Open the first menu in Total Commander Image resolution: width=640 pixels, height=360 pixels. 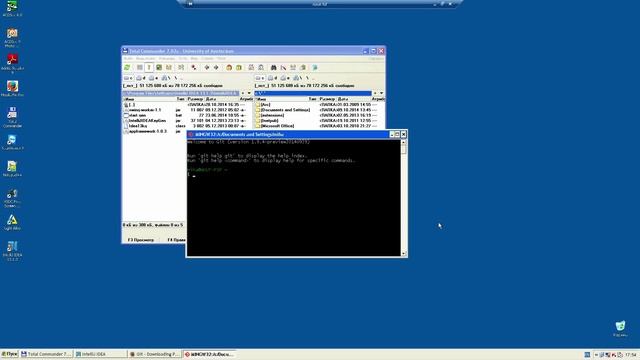click(128, 59)
